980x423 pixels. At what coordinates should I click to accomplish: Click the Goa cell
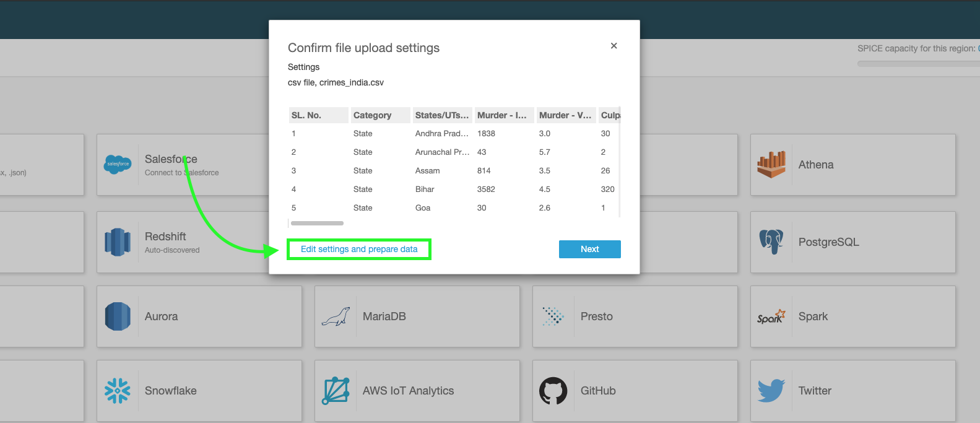tap(423, 208)
